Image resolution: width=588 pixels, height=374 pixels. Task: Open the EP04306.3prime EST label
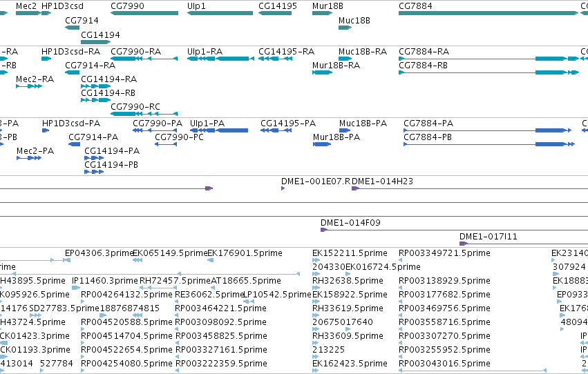[x=99, y=253]
